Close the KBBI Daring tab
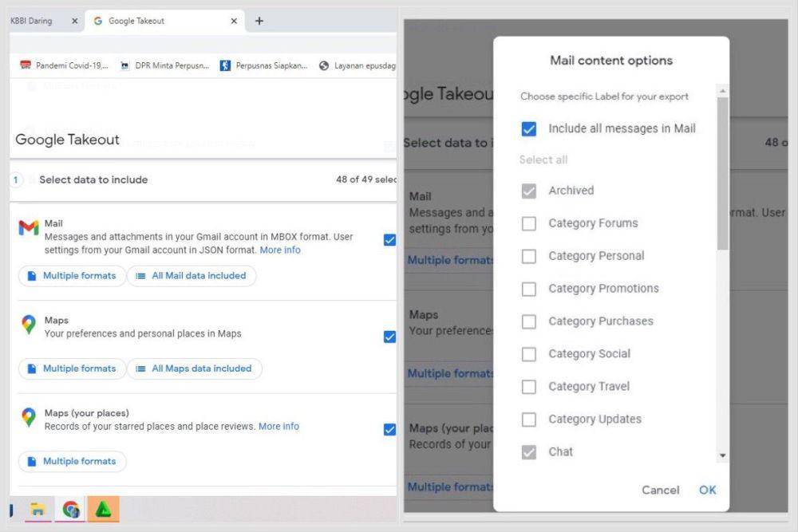 [x=75, y=21]
